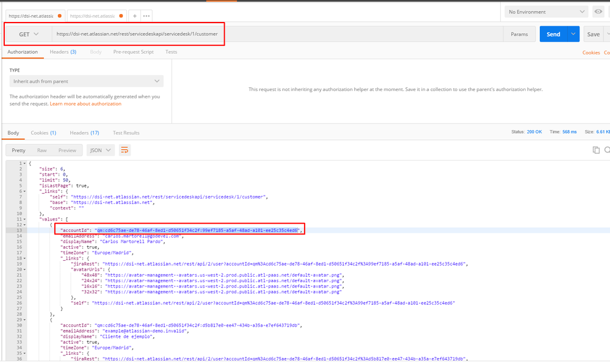
Task: Select the Pretty view button
Action: pos(18,150)
